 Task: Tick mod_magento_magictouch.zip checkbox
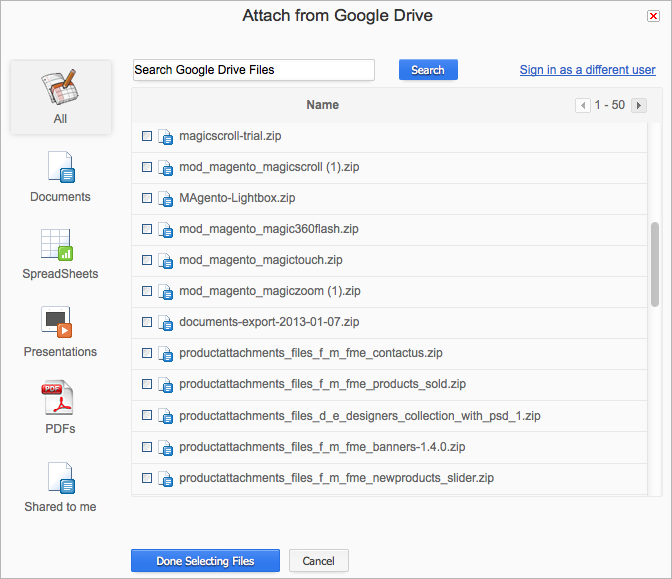point(147,260)
